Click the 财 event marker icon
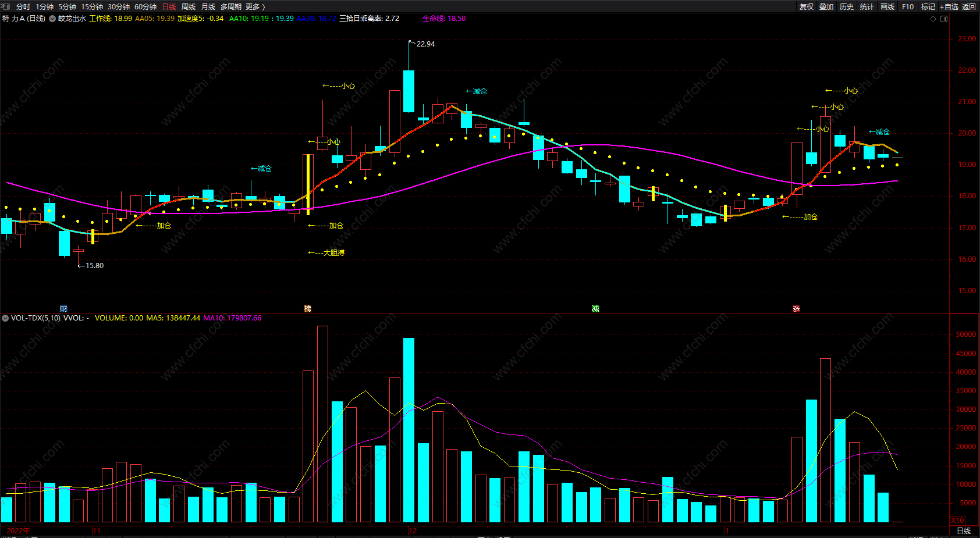The height and width of the screenshot is (538, 980). click(63, 309)
